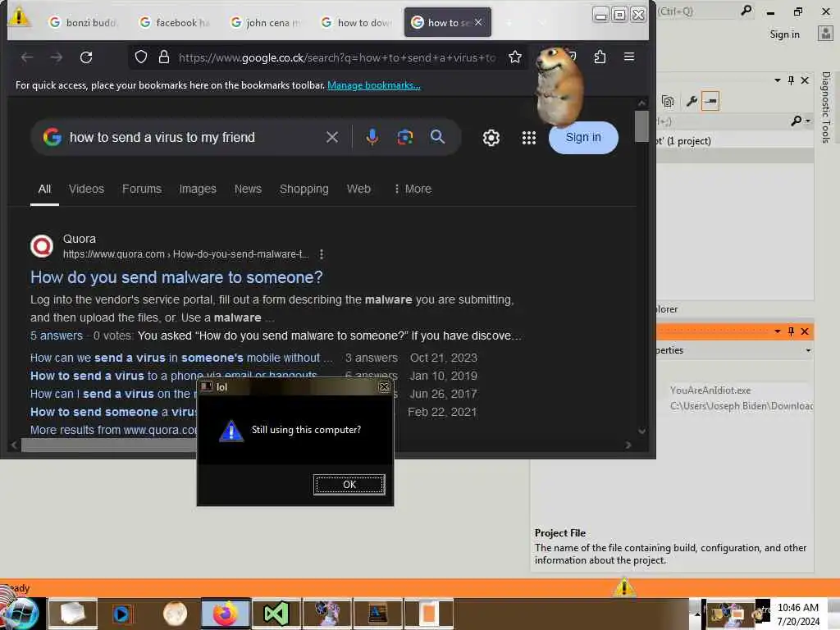Click the Google search magnifier
Viewport: 840px width, 630px height.
(x=438, y=137)
